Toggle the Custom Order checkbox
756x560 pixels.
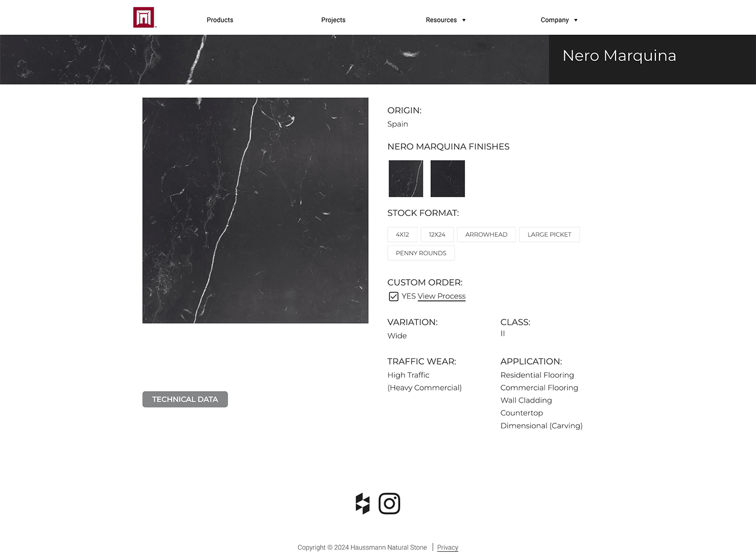[x=393, y=297]
